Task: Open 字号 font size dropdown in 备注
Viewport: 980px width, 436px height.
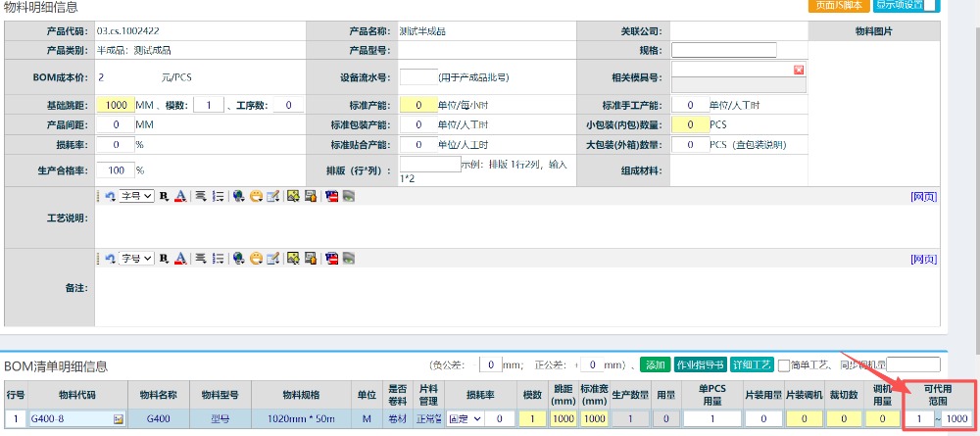Action: click(136, 259)
